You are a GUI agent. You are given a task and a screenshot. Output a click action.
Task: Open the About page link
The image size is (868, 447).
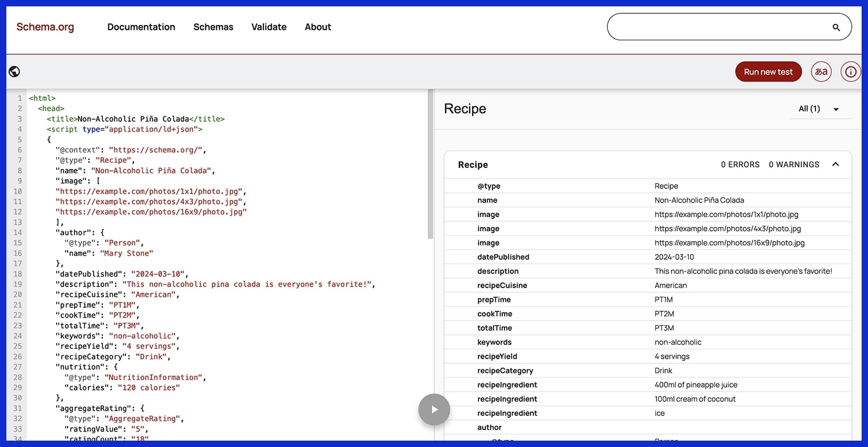tap(318, 27)
